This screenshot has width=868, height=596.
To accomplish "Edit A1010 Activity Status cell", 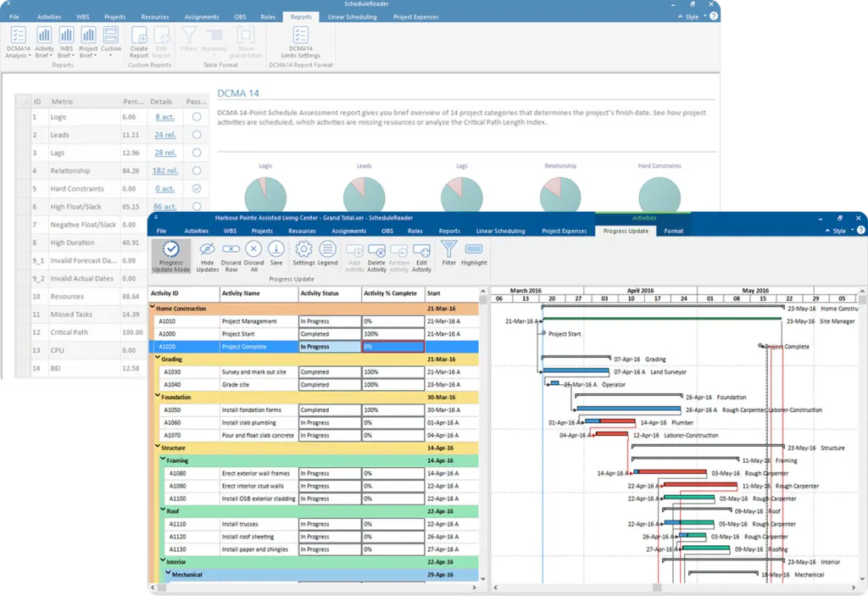I will (330, 321).
